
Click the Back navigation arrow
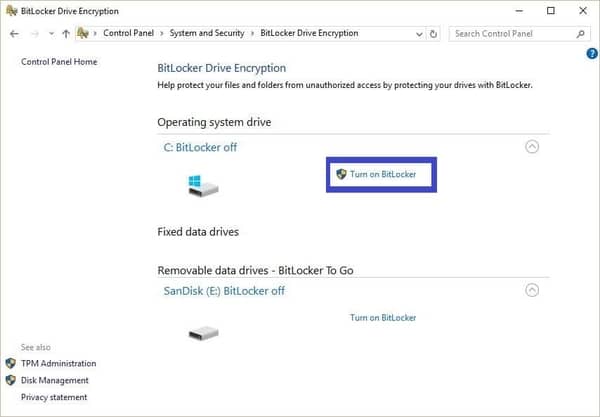pos(15,34)
